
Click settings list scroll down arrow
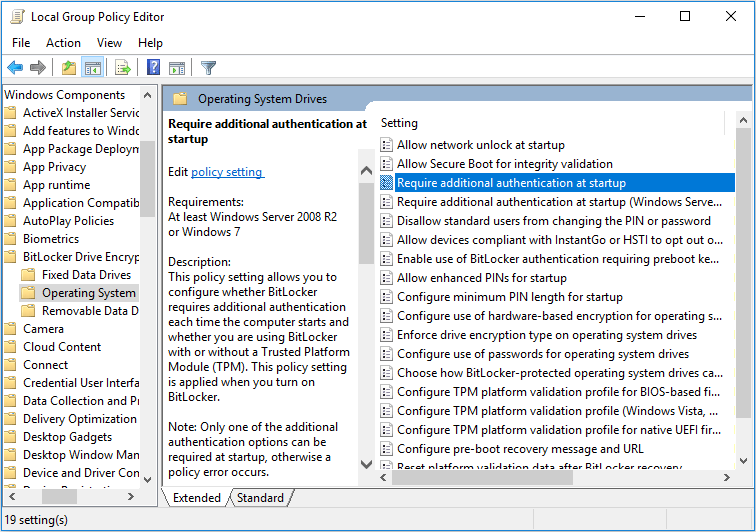[x=743, y=461]
